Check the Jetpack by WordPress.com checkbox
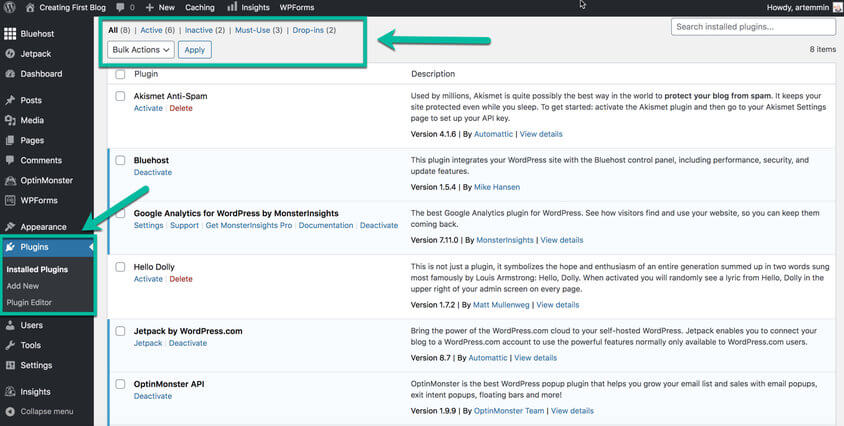This screenshot has width=844, height=426. click(x=120, y=331)
